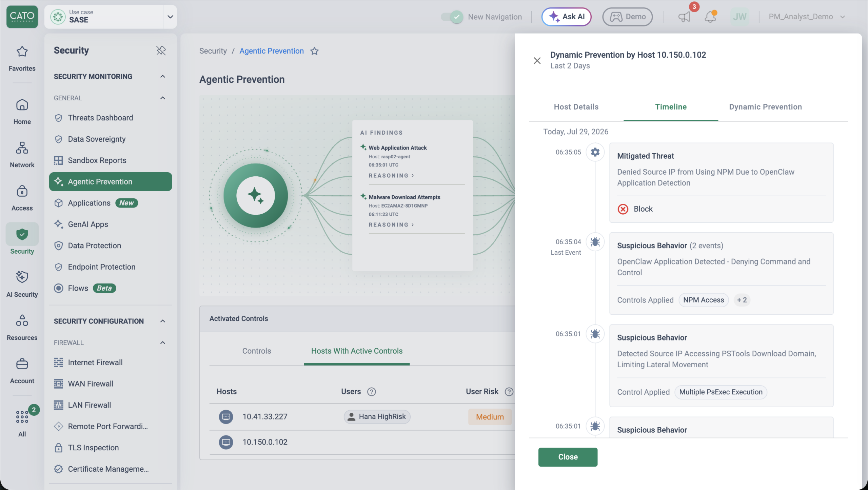Open Data Protection menu item
The width and height of the screenshot is (868, 490).
(111, 246)
